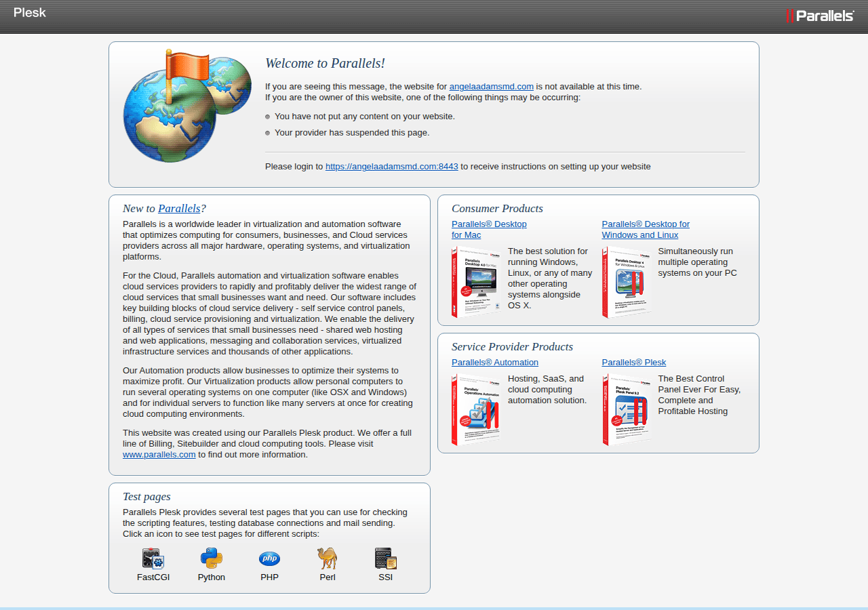Click the Desktop for Windows & Linux box image

627,282
